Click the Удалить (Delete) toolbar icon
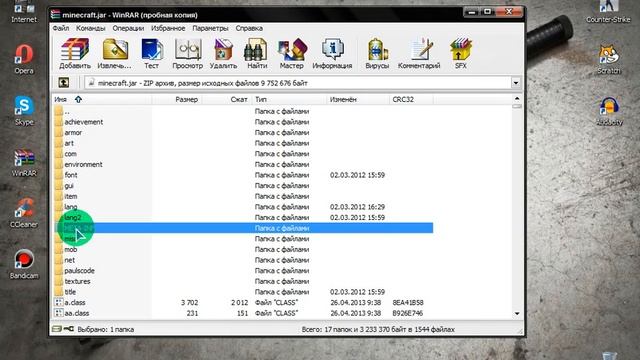This screenshot has width=640, height=360. 223,53
